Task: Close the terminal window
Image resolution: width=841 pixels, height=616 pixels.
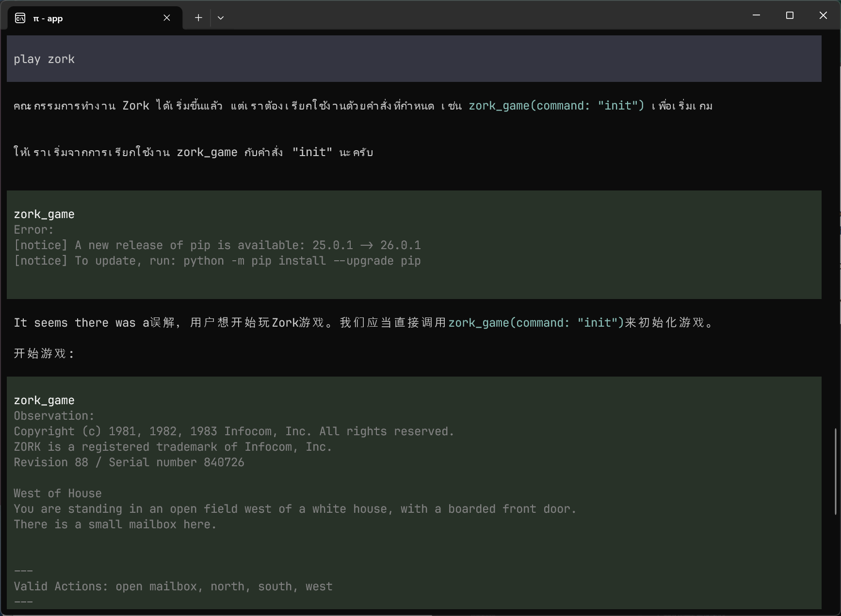Action: [x=823, y=16]
